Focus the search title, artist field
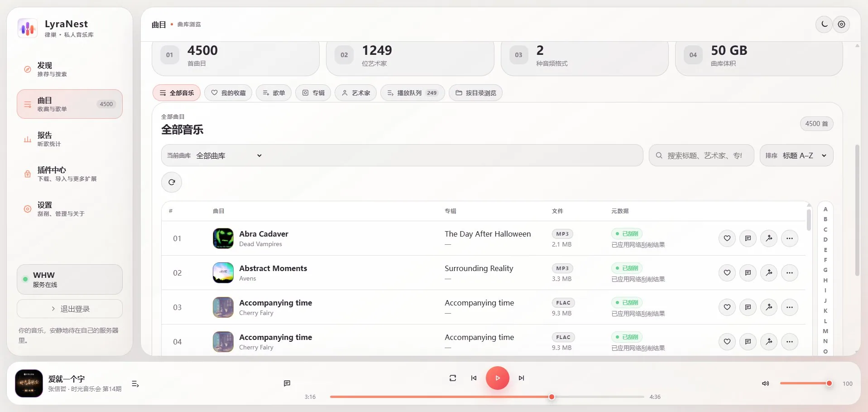The image size is (868, 412). 701,155
